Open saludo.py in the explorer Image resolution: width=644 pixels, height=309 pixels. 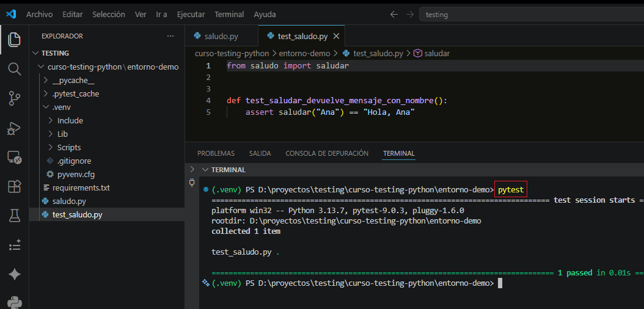[x=69, y=202]
